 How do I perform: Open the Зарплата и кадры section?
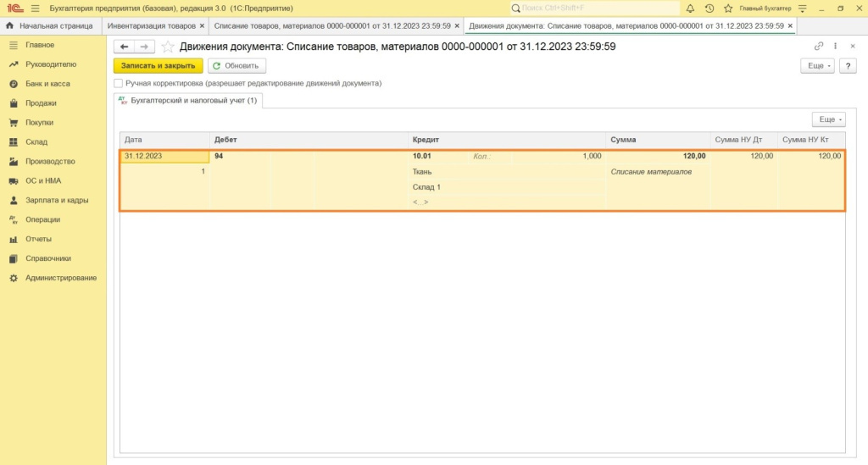tap(57, 200)
